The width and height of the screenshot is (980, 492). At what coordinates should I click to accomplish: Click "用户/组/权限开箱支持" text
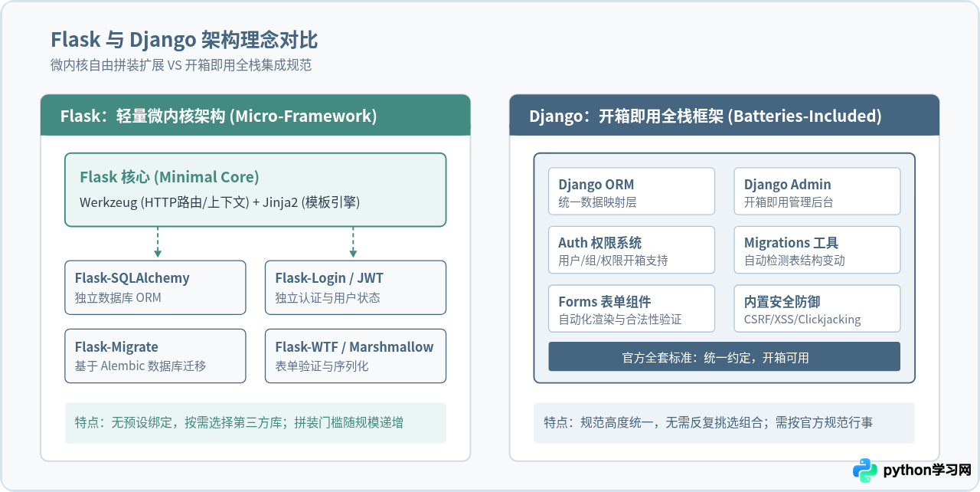612,261
